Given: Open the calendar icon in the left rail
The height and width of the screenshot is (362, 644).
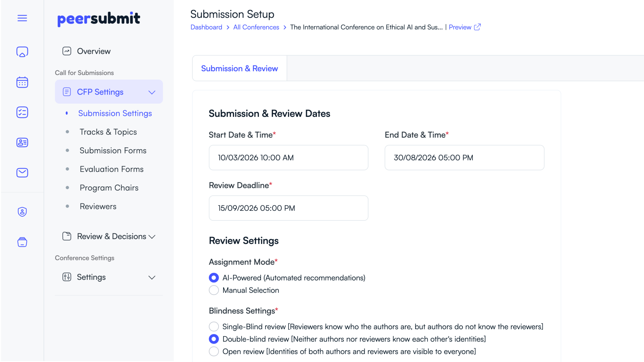Looking at the screenshot, I should 22,82.
